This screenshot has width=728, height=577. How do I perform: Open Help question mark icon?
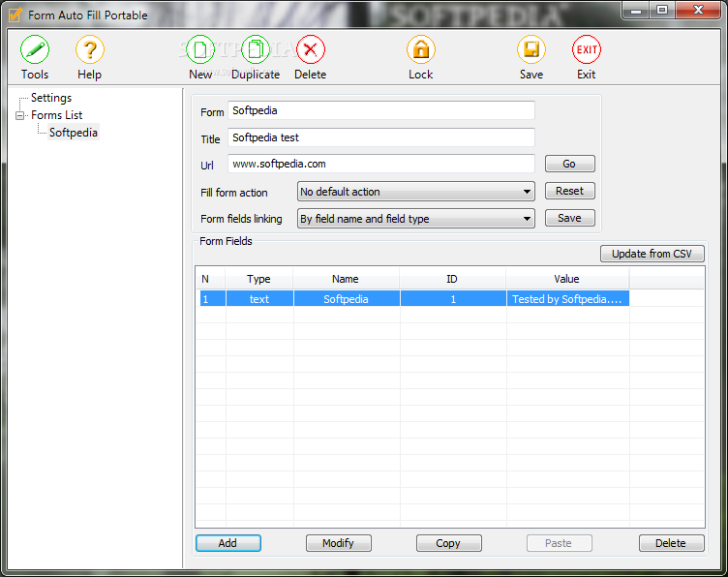(x=90, y=49)
